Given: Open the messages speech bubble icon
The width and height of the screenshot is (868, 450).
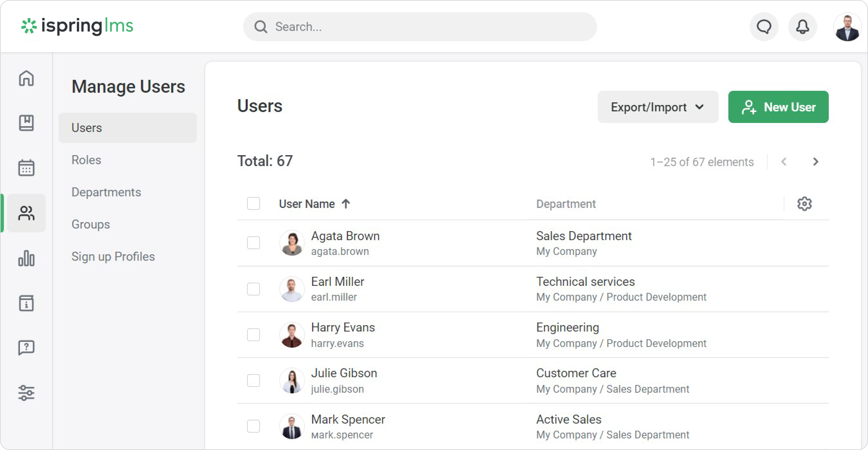Looking at the screenshot, I should pyautogui.click(x=764, y=27).
